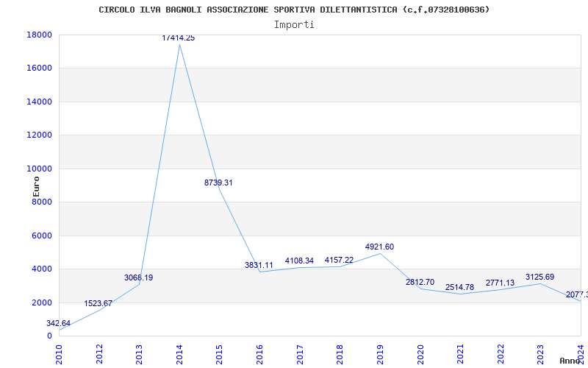Select the 10000 y-axis tick label

(39, 169)
